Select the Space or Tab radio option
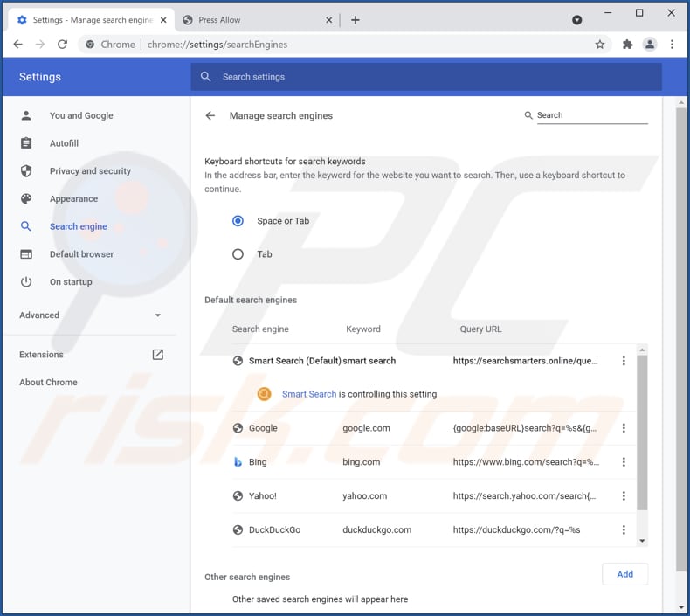 [x=238, y=220]
